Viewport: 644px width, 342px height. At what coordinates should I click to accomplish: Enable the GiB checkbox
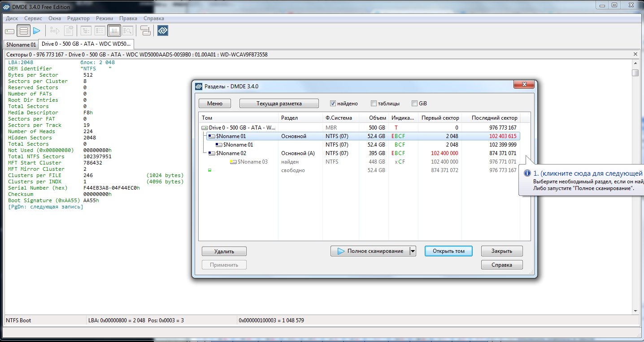(414, 104)
